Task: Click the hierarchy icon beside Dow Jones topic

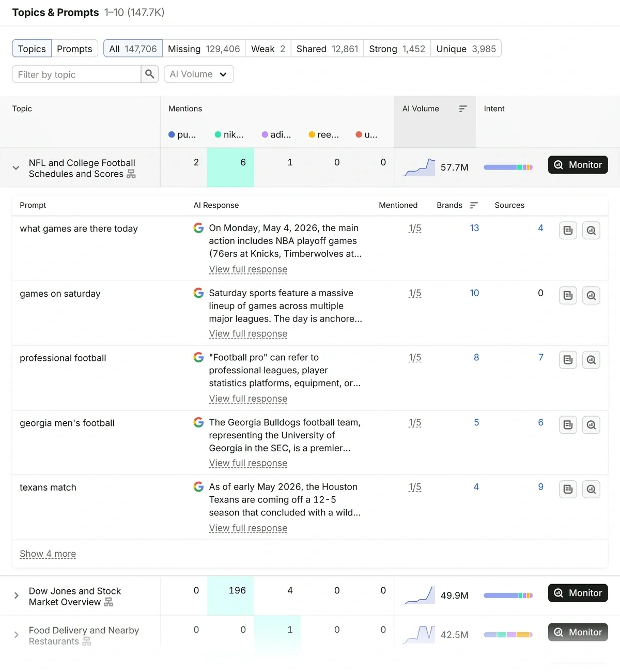Action: point(109,602)
